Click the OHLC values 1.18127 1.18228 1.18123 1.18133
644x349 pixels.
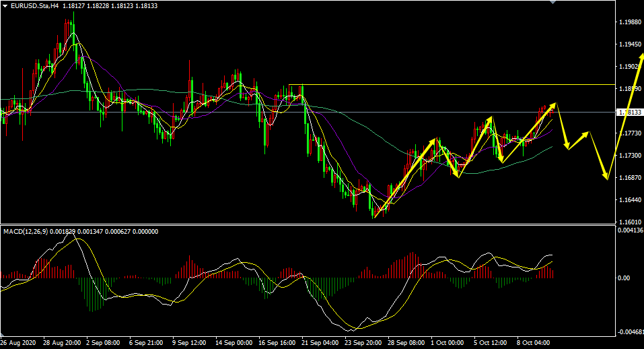(x=110, y=6)
